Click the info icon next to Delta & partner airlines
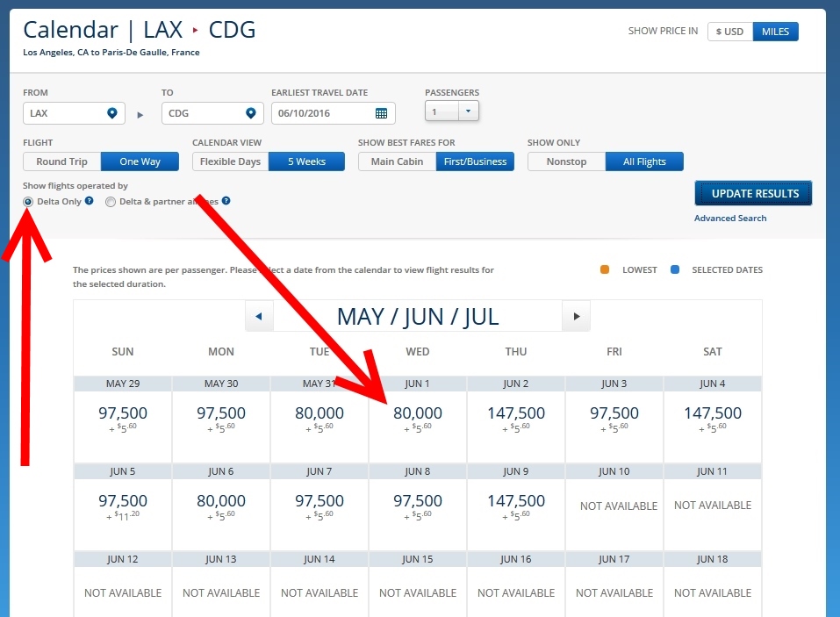840x617 pixels. click(226, 202)
